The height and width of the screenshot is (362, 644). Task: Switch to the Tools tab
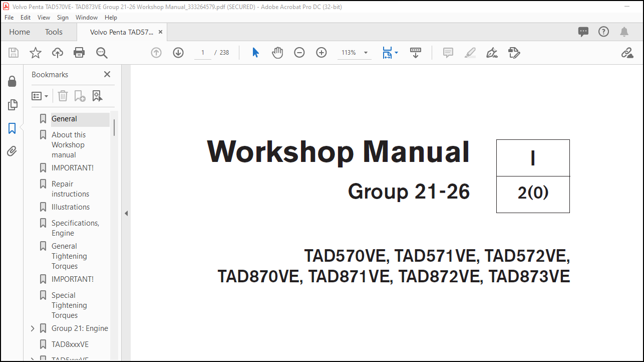(x=54, y=32)
